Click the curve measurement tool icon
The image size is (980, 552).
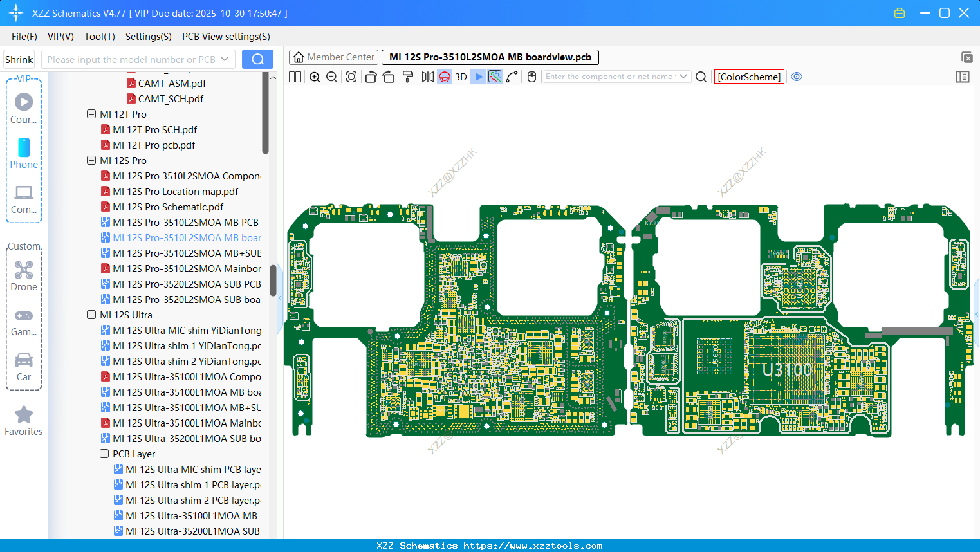pyautogui.click(x=512, y=77)
